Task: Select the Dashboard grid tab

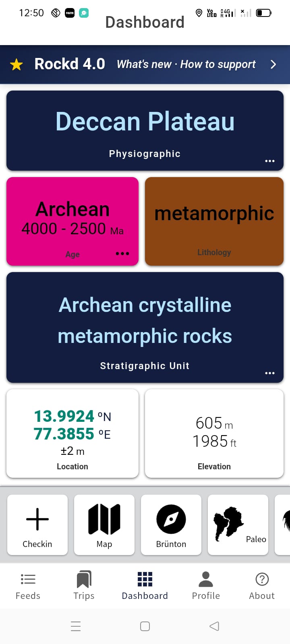Action: 145,586
